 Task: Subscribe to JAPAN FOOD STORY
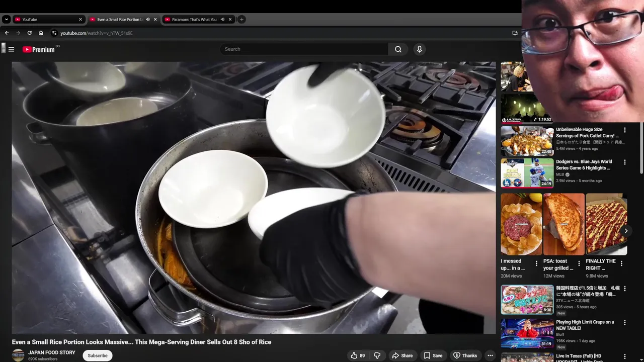98,355
